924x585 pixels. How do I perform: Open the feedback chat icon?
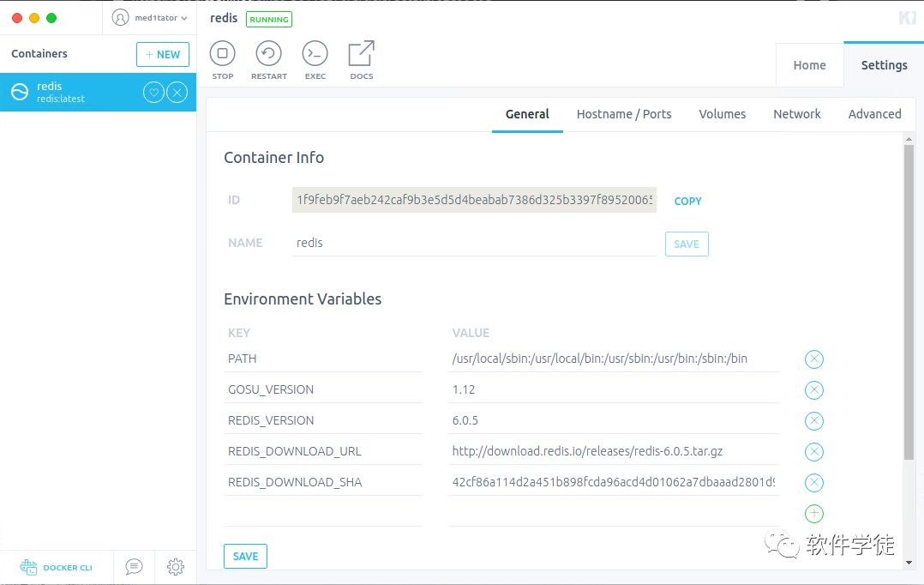click(134, 567)
